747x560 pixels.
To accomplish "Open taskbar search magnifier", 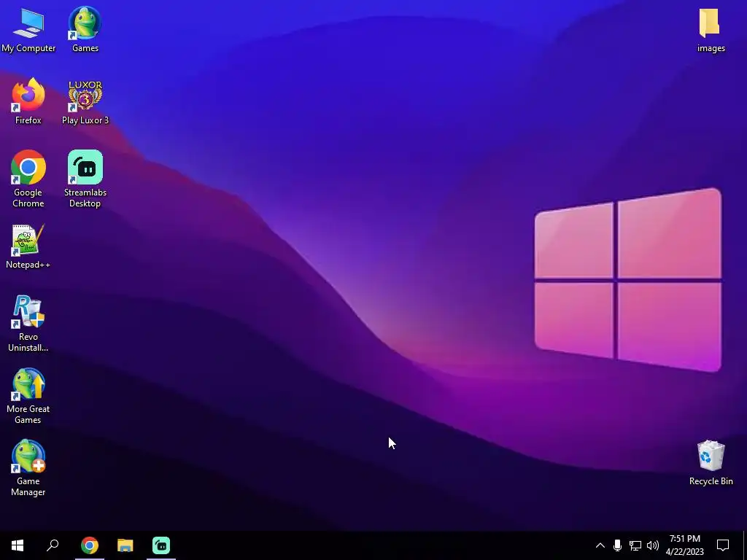I will coord(53,545).
